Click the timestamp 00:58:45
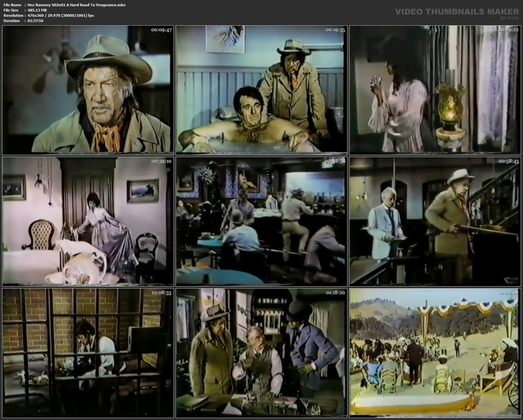 509,162
